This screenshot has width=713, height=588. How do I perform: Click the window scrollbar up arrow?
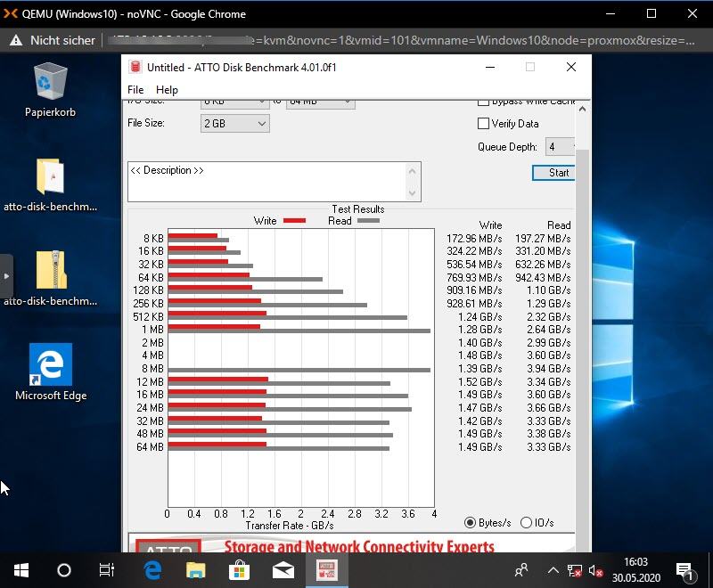[x=582, y=109]
